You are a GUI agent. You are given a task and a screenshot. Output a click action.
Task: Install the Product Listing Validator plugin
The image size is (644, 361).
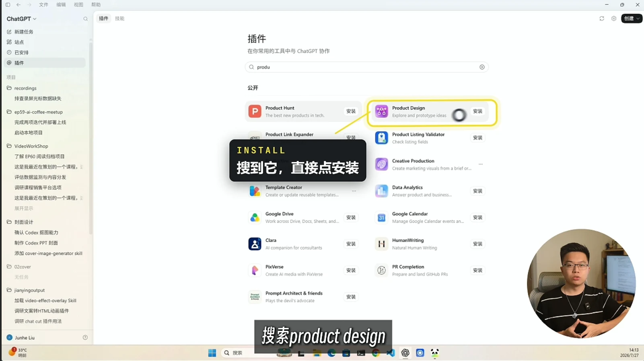pyautogui.click(x=477, y=138)
